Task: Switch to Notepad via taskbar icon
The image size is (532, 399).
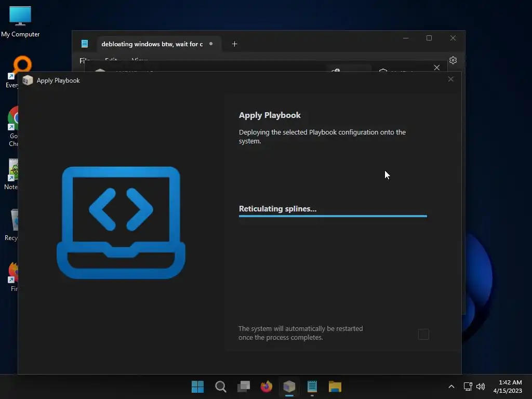Action: point(312,387)
